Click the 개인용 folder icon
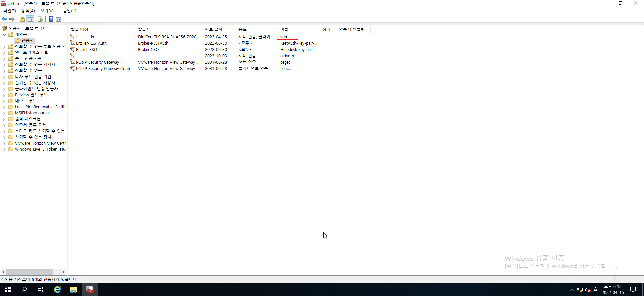Image resolution: width=644 pixels, height=296 pixels. [x=11, y=34]
